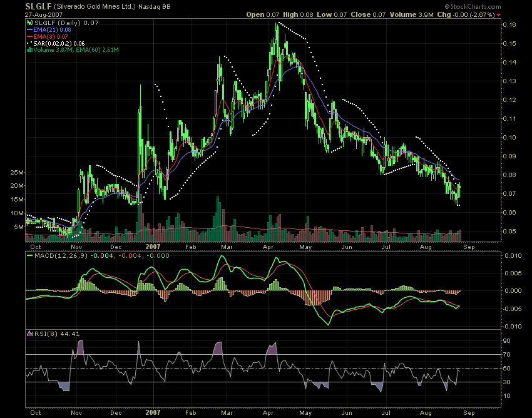The image size is (532, 418).
Task: Click the Volume 3.9M header value
Action: pyautogui.click(x=412, y=14)
